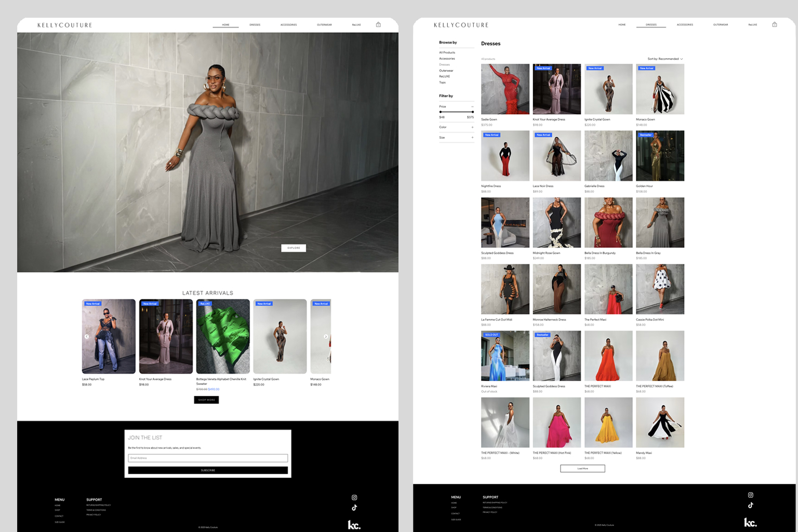Open the cart icon on the Dresses page
Screen dimensions: 798x532
775,24
